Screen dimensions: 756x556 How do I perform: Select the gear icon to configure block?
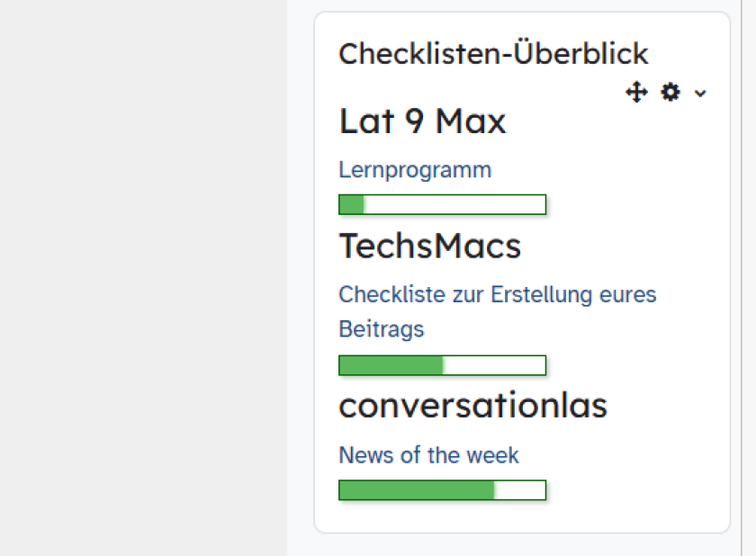pyautogui.click(x=670, y=93)
